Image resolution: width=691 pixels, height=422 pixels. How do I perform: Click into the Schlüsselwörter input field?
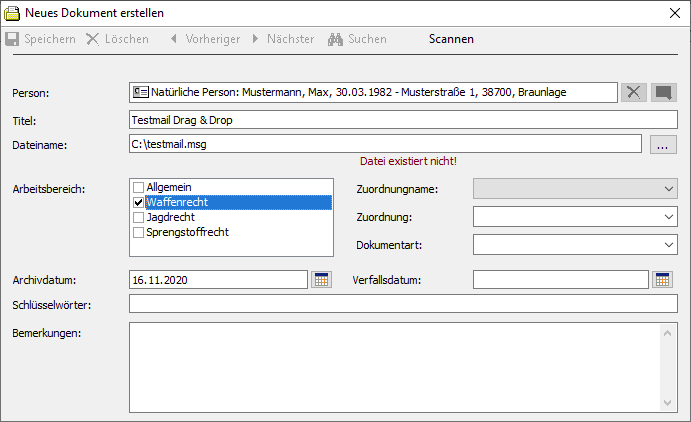click(x=403, y=304)
